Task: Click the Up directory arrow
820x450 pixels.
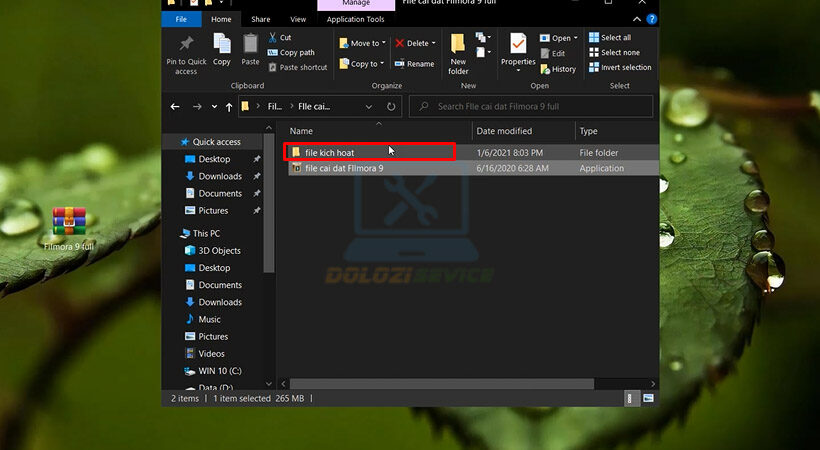Action: pyautogui.click(x=229, y=106)
